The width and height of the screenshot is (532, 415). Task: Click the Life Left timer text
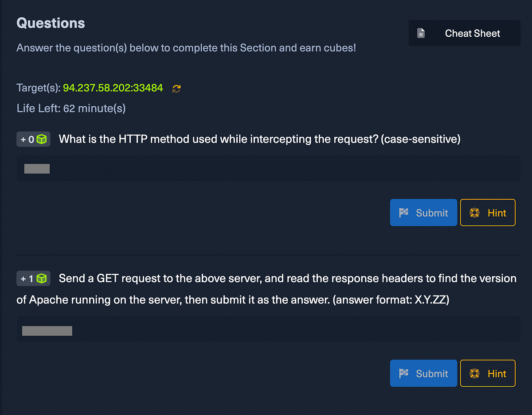71,108
